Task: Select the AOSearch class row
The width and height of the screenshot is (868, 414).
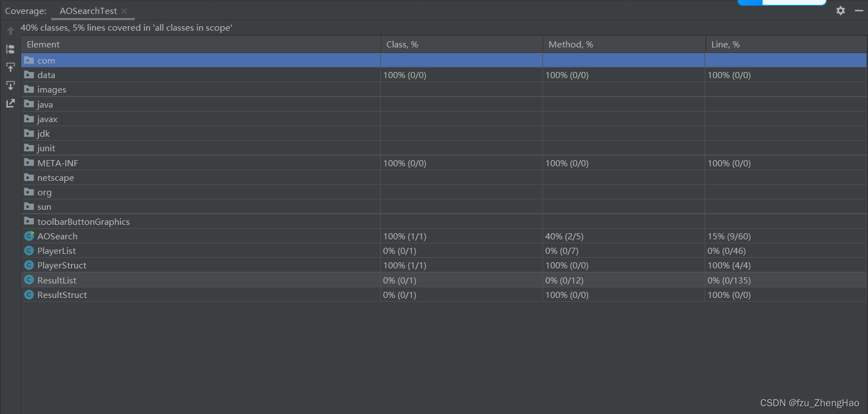Action: pos(444,236)
